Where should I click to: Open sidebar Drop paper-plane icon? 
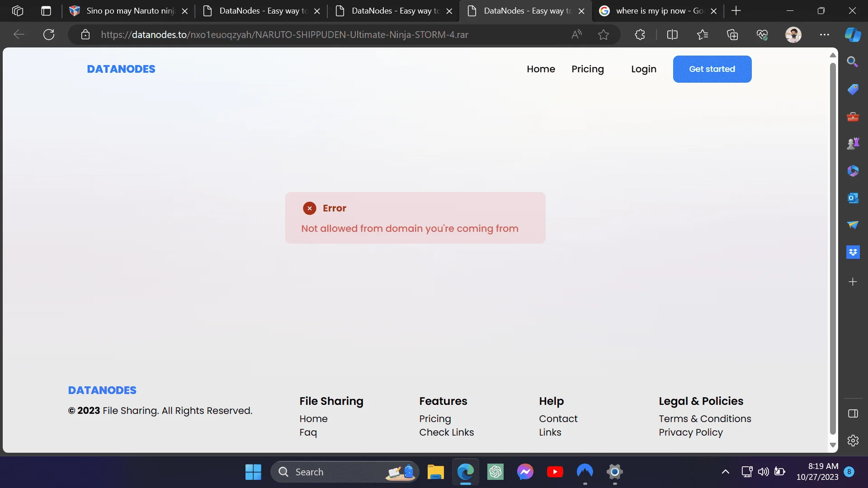pyautogui.click(x=853, y=225)
